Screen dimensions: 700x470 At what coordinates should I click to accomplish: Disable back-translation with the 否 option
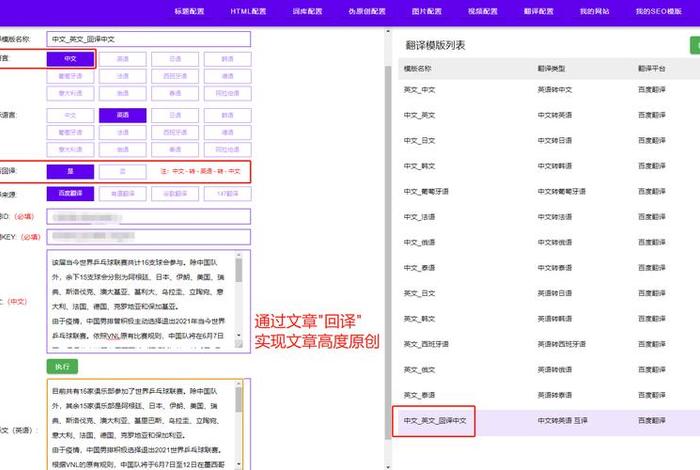(x=123, y=171)
